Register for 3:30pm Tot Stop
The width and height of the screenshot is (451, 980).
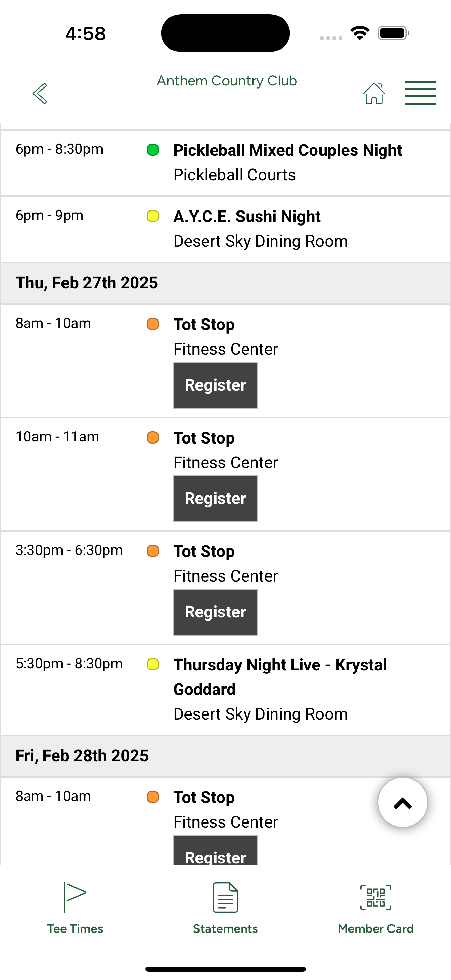pos(215,612)
